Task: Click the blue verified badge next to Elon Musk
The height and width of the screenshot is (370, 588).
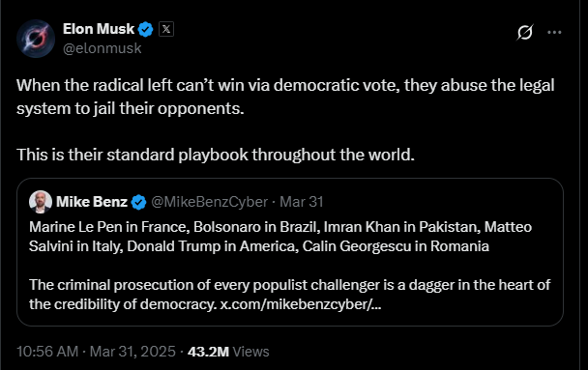Action: 145,29
